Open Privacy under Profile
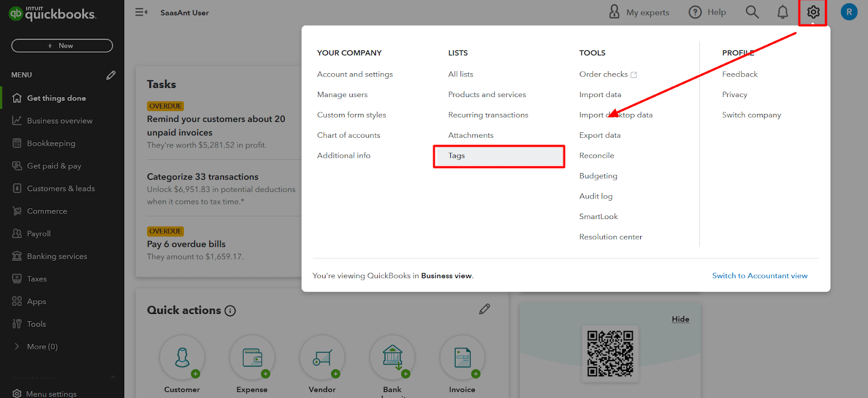 pos(735,94)
